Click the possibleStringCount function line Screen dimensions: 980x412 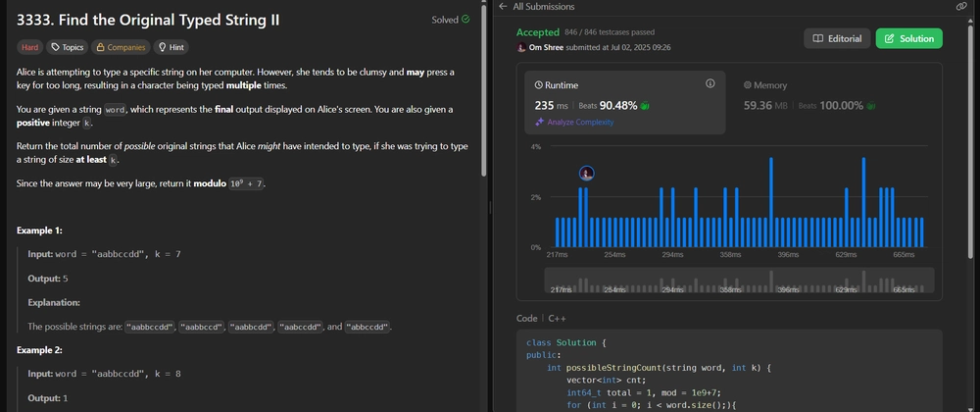[659, 368]
